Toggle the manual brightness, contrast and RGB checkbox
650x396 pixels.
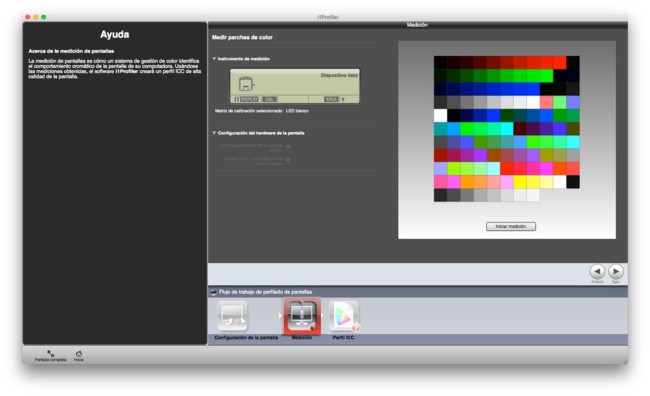tap(288, 160)
